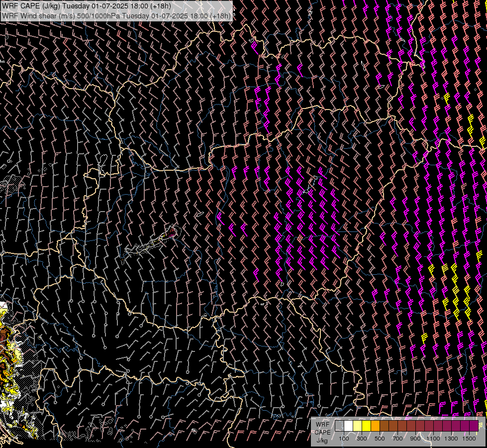Select the final purple legend swatch
The image size is (487, 448).
pyautogui.click(x=474, y=426)
